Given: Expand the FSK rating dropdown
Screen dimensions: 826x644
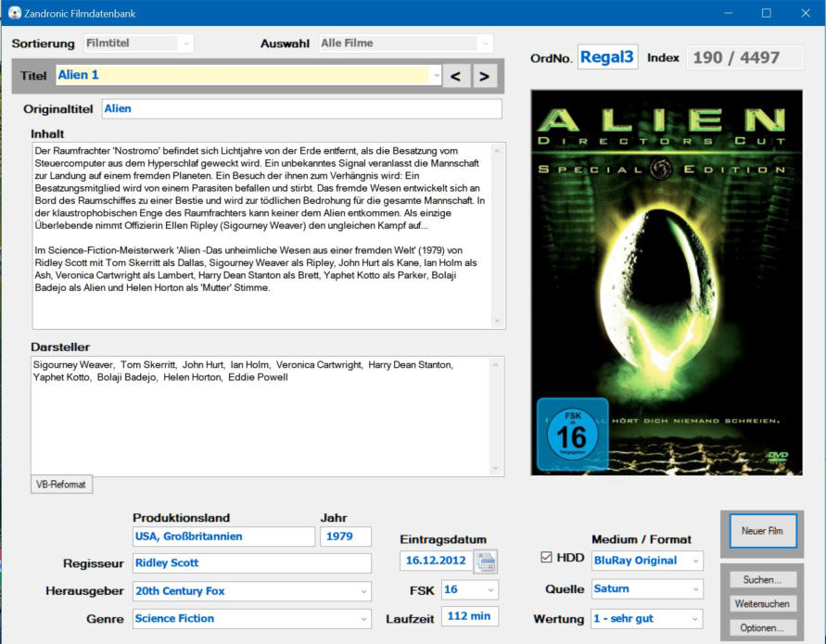Looking at the screenshot, I should pos(490,589).
